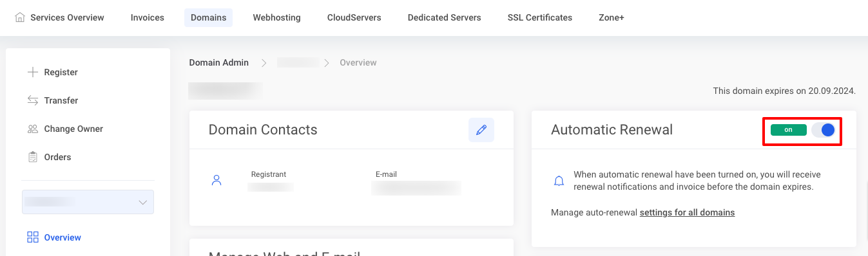
Task: Go to Webhosting tab
Action: click(276, 17)
